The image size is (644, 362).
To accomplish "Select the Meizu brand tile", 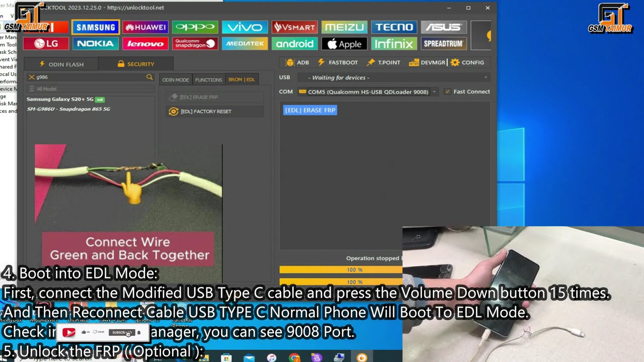I will tap(345, 27).
